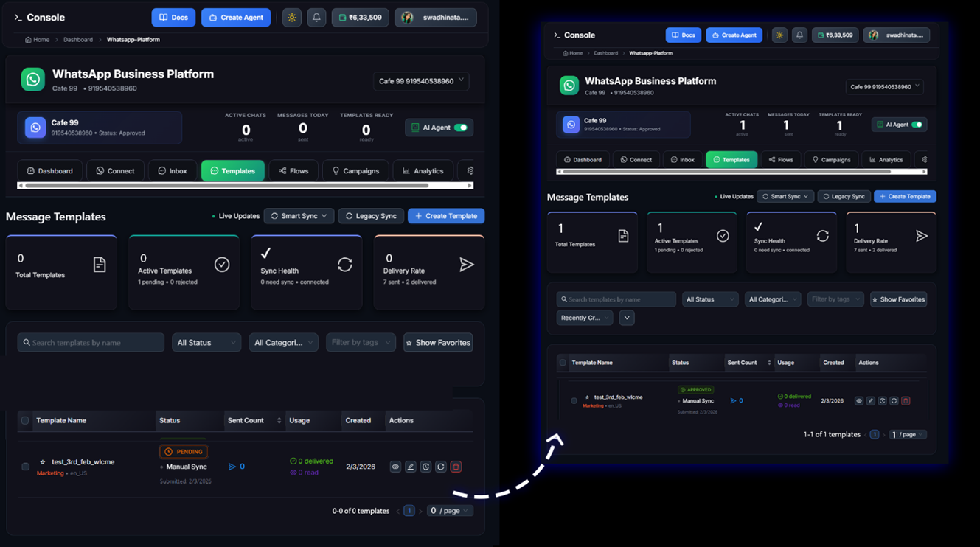Open the notifications bell in right screenshot

[x=799, y=35]
